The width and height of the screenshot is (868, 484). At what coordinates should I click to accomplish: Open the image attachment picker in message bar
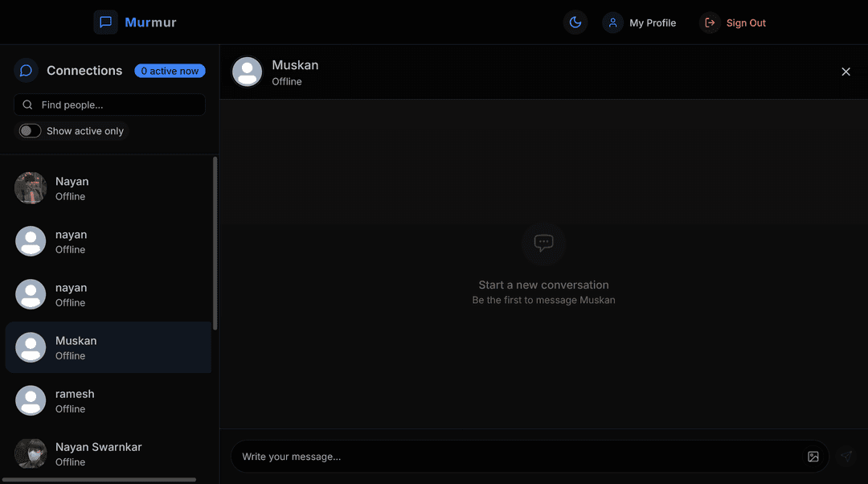[x=813, y=456]
